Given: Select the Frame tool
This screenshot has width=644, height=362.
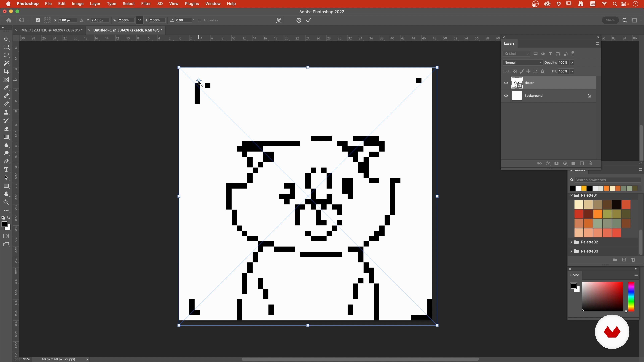Looking at the screenshot, I should 6,80.
